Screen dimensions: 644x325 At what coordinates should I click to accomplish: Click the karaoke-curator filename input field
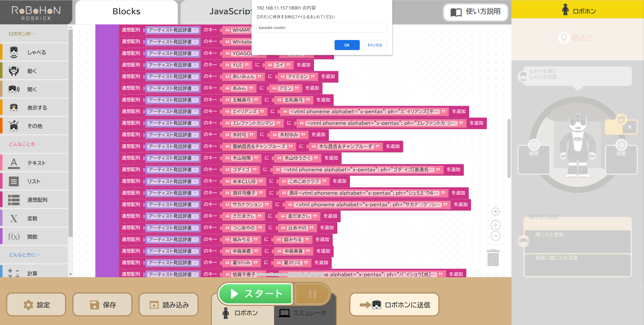coord(321,27)
